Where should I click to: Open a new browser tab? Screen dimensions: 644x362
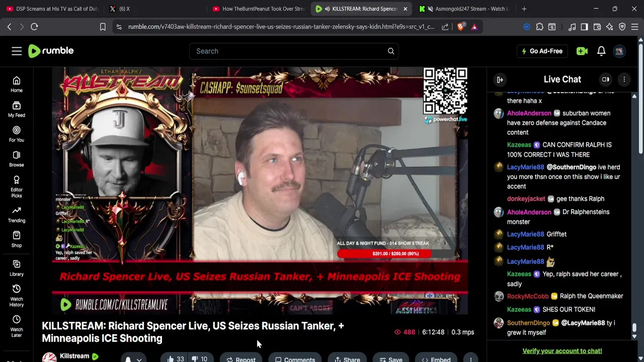524,9
